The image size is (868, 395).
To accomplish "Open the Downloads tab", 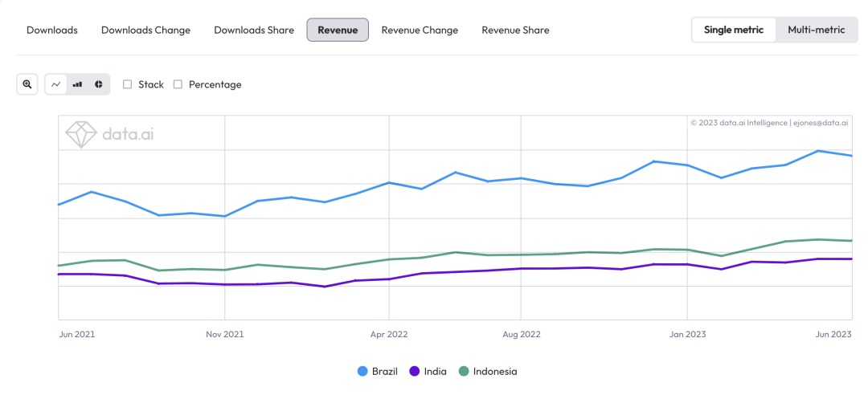I will point(52,30).
